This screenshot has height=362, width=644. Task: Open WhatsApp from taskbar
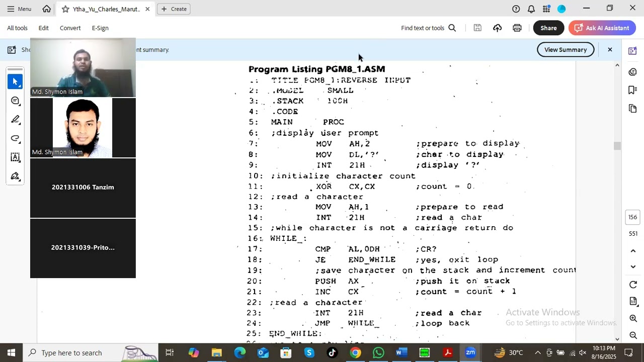click(x=378, y=352)
